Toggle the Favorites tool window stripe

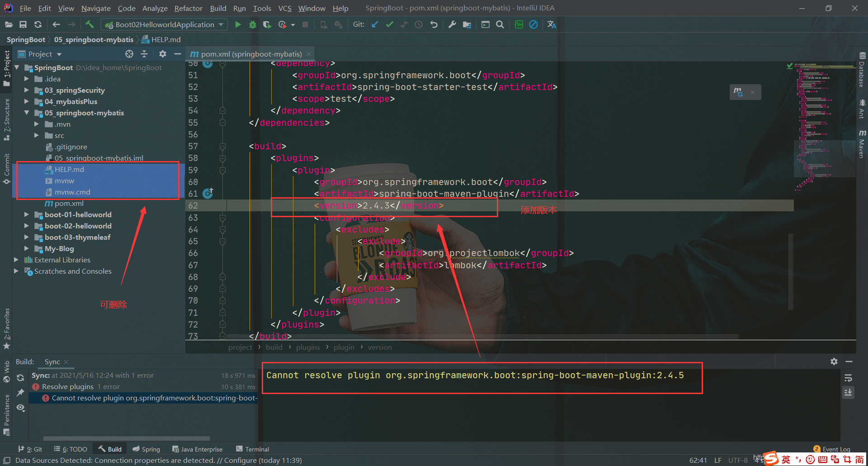[x=7, y=329]
